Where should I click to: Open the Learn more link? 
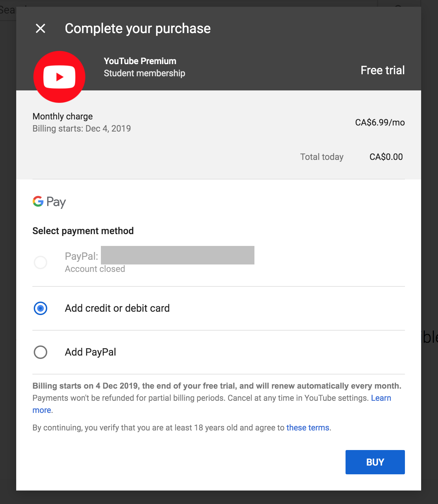coord(381,398)
